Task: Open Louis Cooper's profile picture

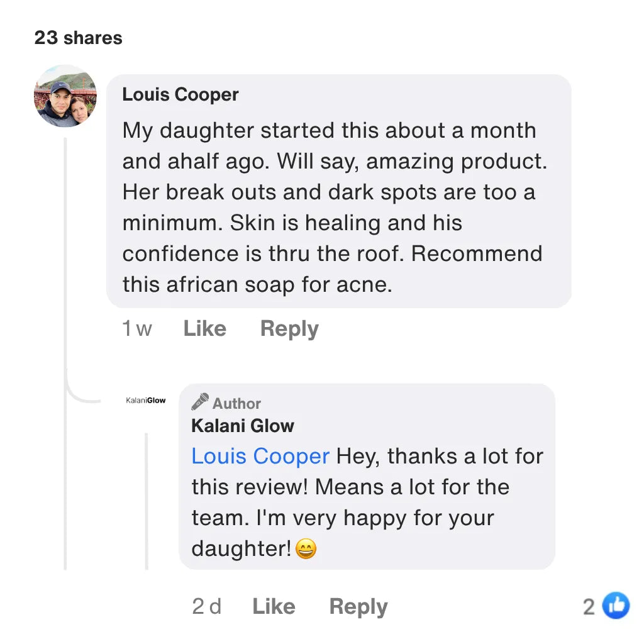Action: click(65, 96)
